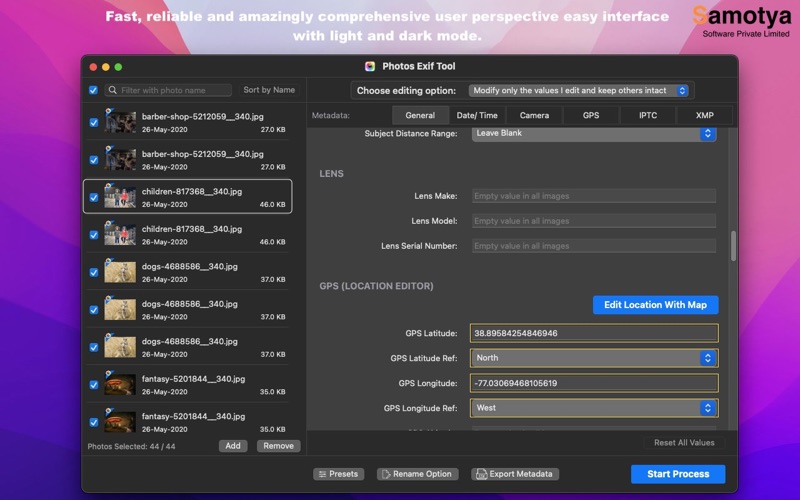
Task: Open the Camera metadata tab
Action: pos(534,115)
